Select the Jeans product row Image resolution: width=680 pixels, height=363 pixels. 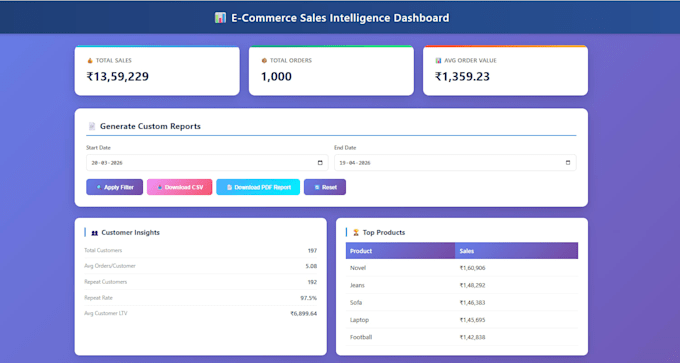pyautogui.click(x=462, y=285)
